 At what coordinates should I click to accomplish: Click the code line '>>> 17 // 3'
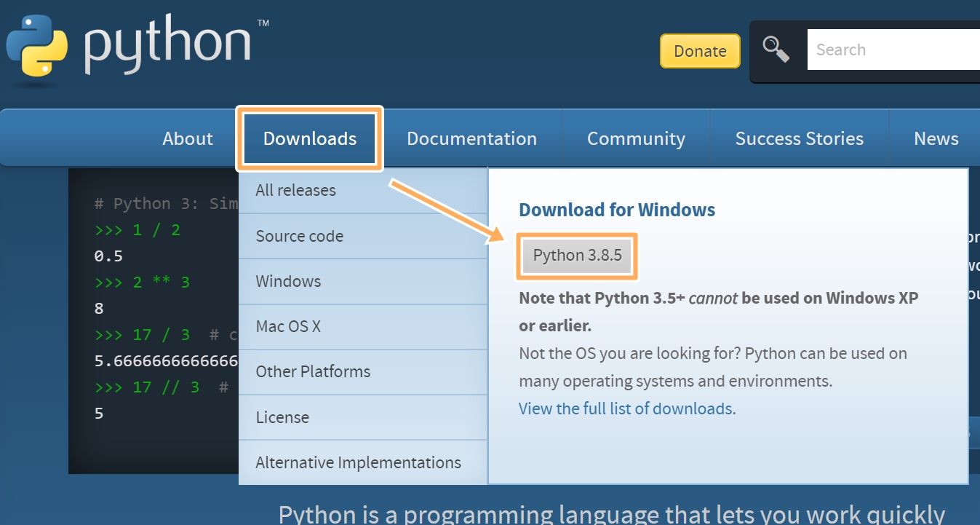click(x=146, y=387)
